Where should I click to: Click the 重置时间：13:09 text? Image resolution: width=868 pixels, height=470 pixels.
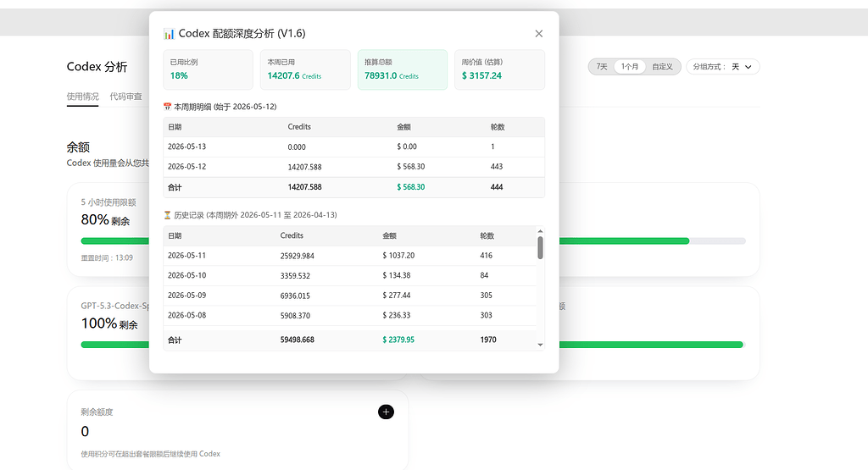tap(107, 257)
